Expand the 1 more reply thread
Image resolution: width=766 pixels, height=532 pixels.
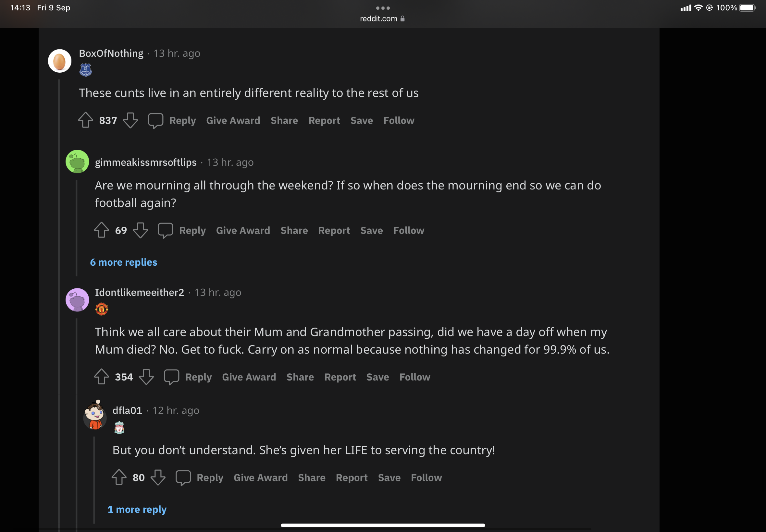pos(137,509)
